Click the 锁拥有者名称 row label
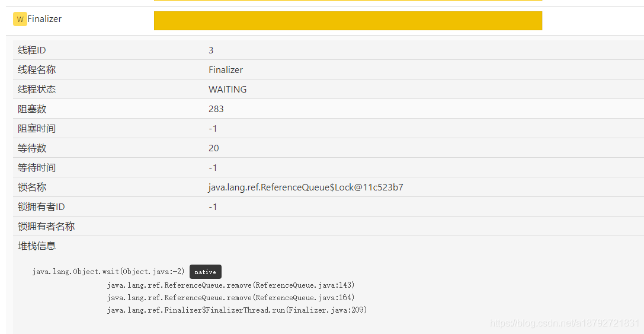The image size is (644, 334). 46,227
